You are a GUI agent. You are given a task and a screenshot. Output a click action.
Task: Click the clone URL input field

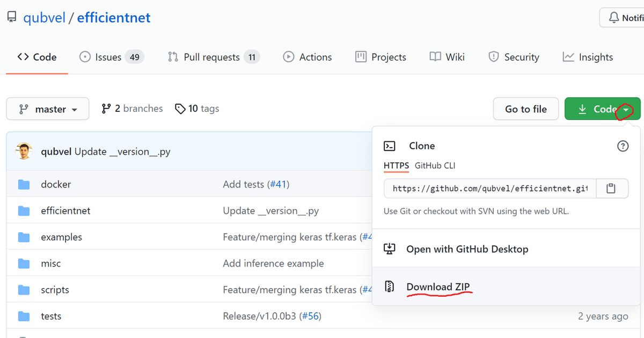click(487, 188)
